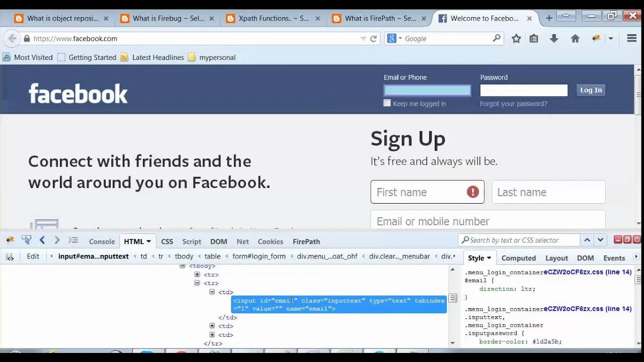Tick the Keep me logged in checkbox
Screen dimensions: 644x362
coord(387,103)
